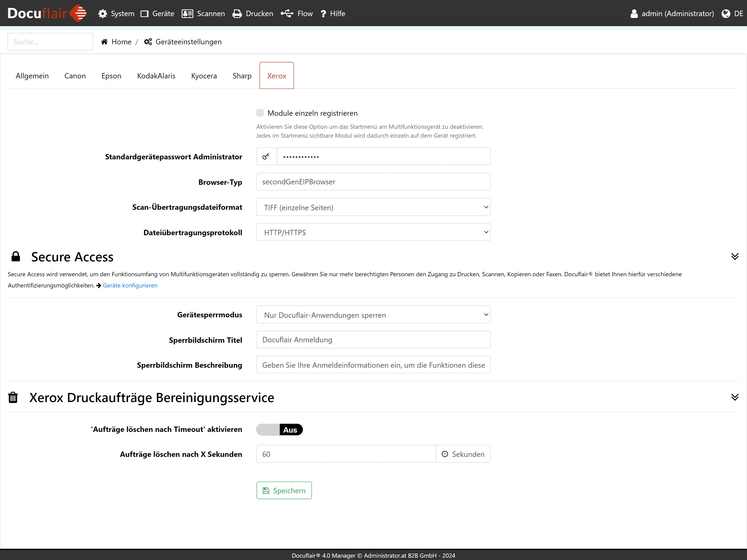Image resolution: width=747 pixels, height=560 pixels.
Task: Follow the Geräte konfigurieren link
Action: [x=130, y=285]
